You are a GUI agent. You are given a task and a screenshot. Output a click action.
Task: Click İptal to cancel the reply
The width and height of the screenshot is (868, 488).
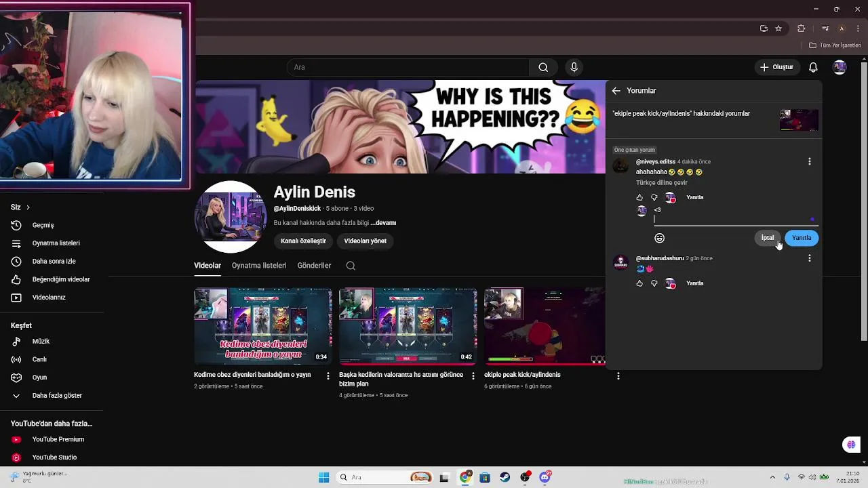[767, 238]
